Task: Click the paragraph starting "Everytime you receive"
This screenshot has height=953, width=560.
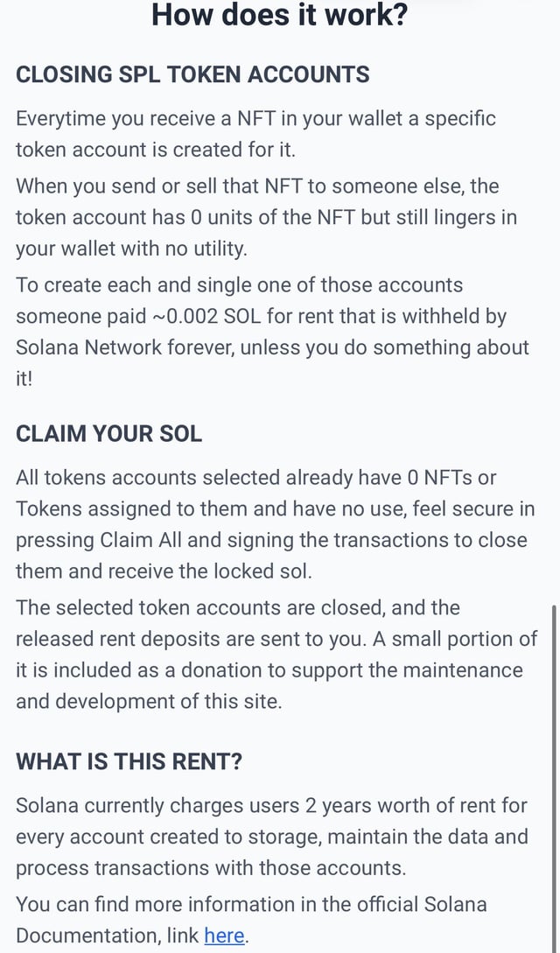Action: point(255,133)
